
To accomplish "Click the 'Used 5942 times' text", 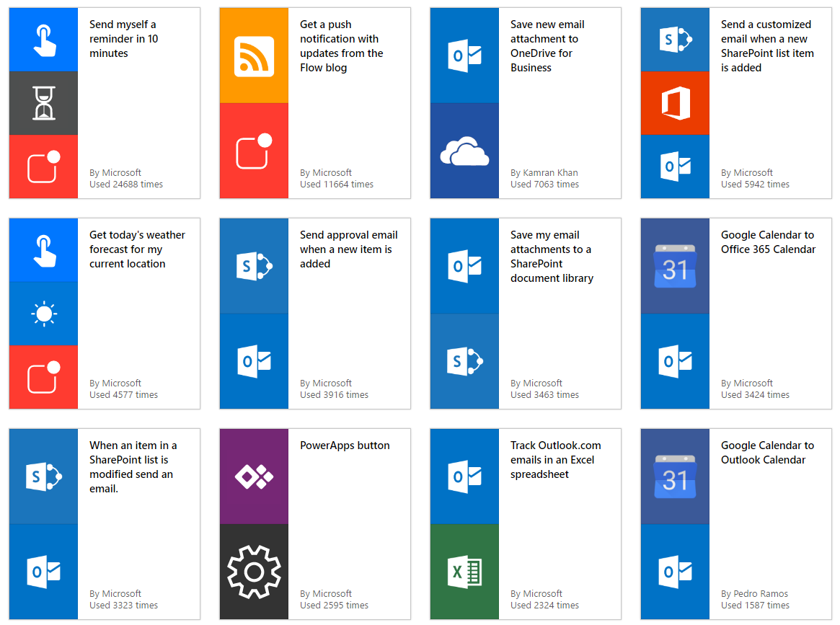I will [755, 185].
